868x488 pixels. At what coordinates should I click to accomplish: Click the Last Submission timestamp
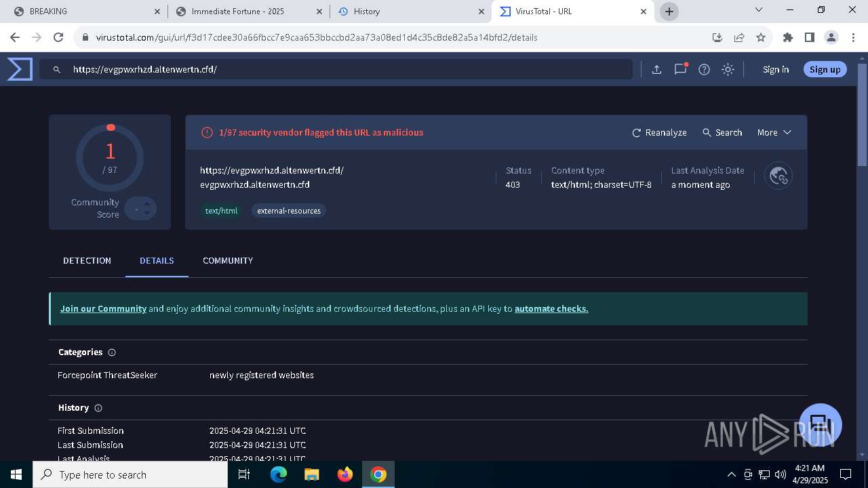258,445
